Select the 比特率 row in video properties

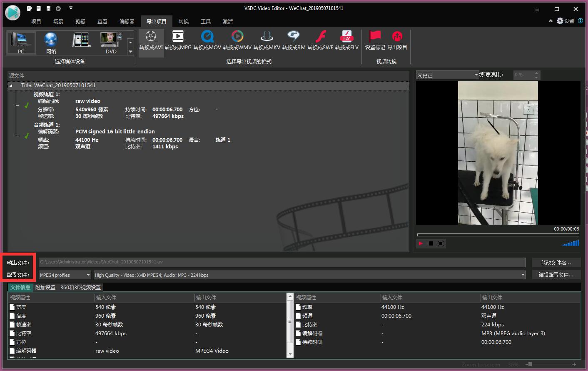click(x=147, y=333)
